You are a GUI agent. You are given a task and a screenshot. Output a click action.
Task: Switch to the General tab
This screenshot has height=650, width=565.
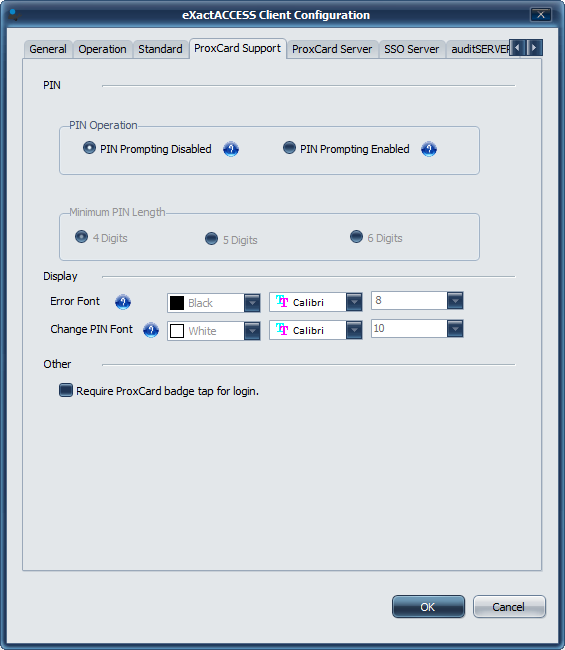coord(48,49)
